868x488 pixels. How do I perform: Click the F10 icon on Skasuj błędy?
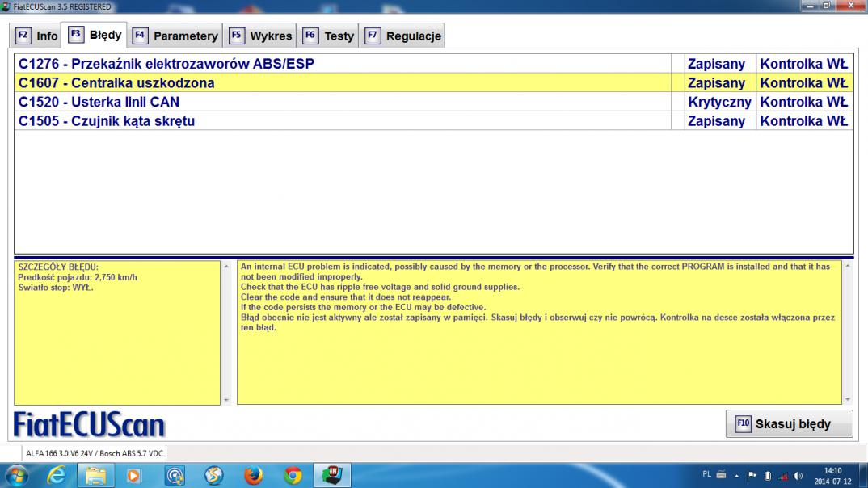coord(743,424)
